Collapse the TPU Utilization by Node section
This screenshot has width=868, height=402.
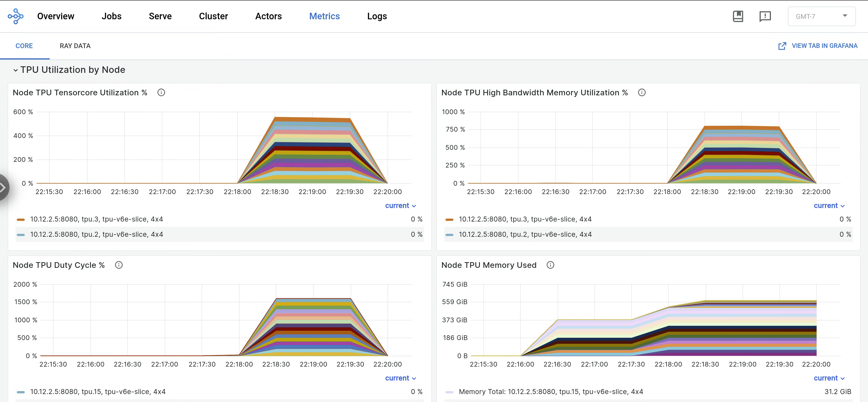[x=15, y=70]
